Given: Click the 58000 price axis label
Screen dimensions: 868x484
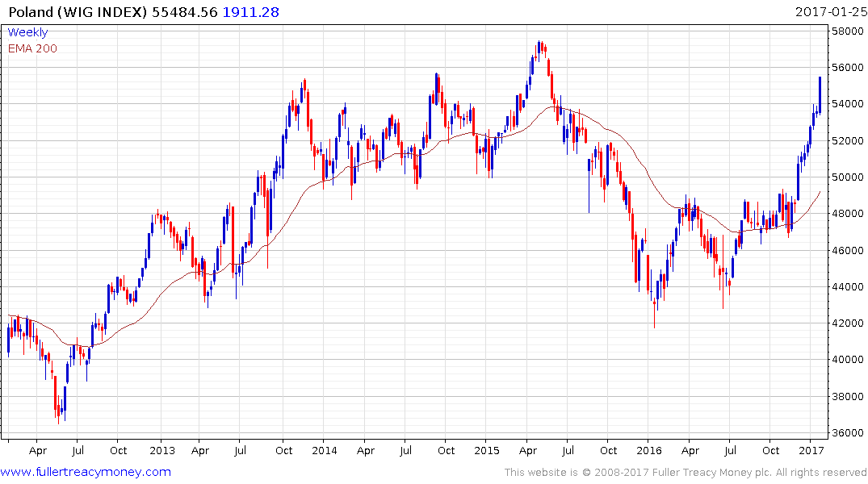Looking at the screenshot, I should pos(848,31).
